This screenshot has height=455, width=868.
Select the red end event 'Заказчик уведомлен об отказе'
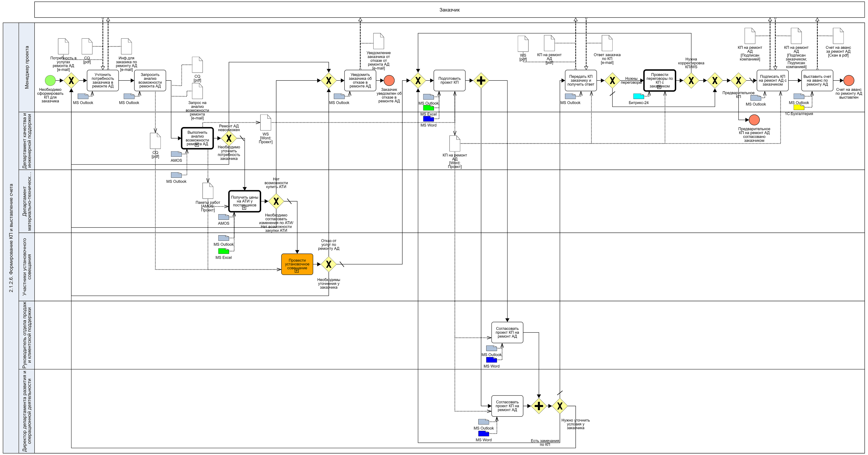pos(389,80)
